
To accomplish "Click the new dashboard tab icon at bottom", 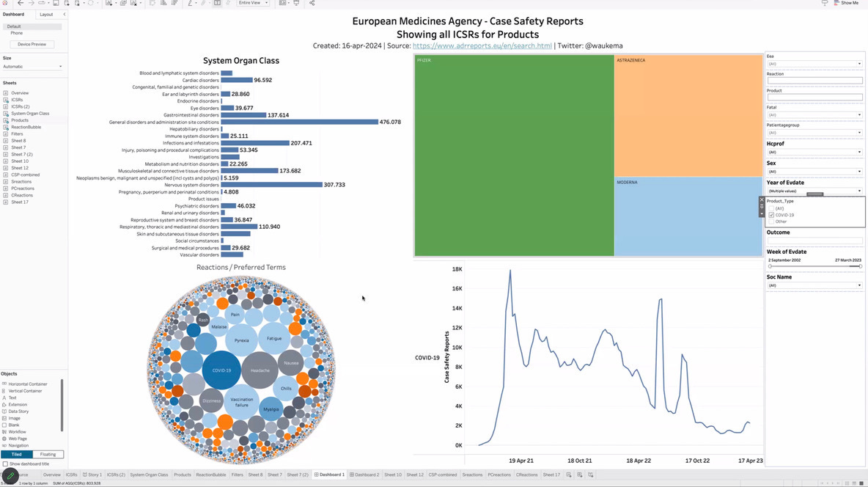I will 580,475.
